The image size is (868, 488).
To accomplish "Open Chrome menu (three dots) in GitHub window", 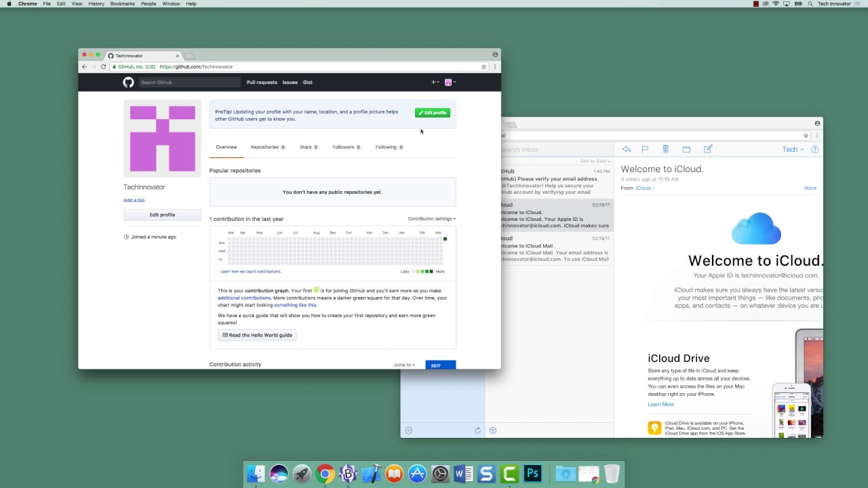I will (x=495, y=66).
